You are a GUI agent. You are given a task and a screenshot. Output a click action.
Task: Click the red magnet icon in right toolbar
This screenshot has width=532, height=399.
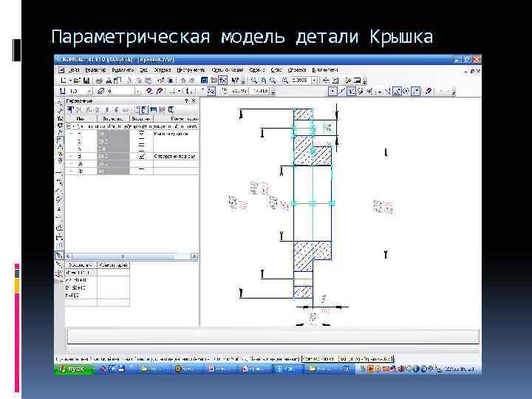[x=428, y=91]
